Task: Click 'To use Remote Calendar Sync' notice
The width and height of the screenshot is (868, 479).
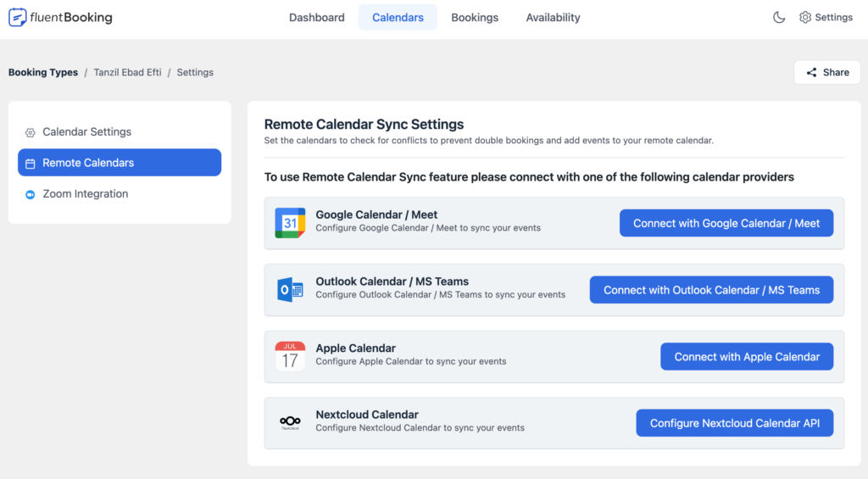Action: pyautogui.click(x=529, y=177)
